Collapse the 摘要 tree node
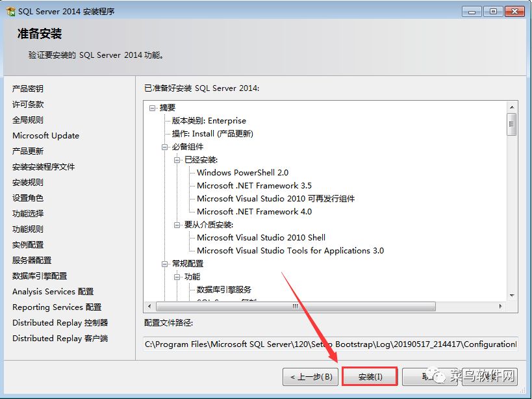 (x=151, y=107)
